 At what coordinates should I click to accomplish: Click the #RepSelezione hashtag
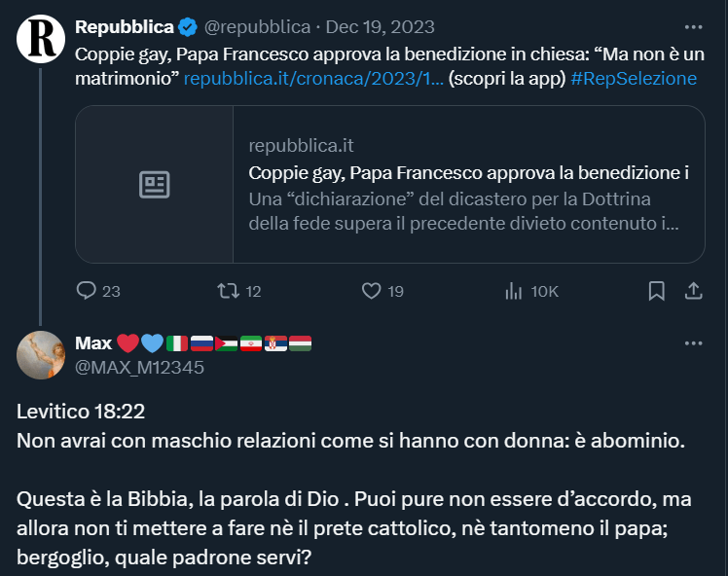(x=634, y=79)
